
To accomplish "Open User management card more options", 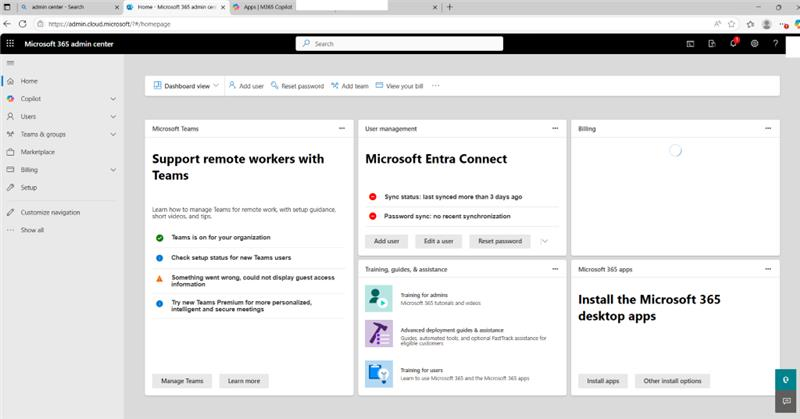I will [555, 129].
